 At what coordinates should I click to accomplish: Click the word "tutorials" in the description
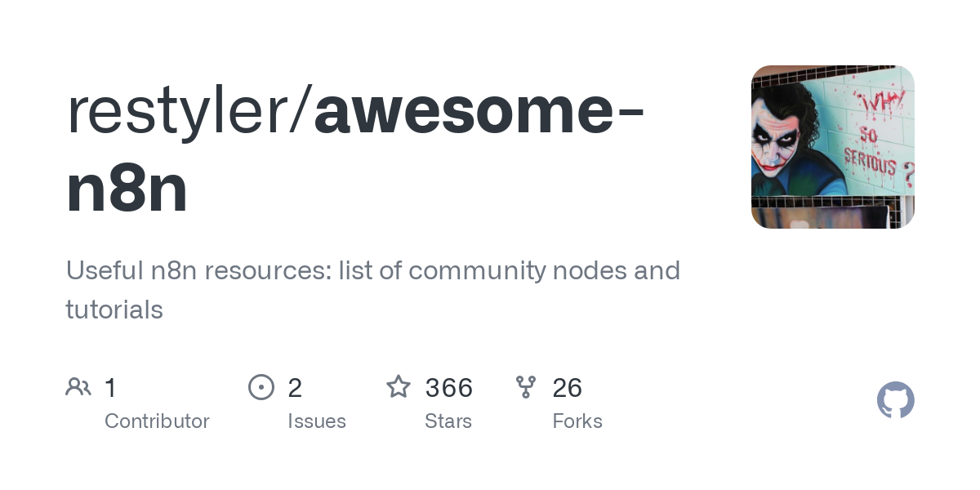(x=114, y=310)
